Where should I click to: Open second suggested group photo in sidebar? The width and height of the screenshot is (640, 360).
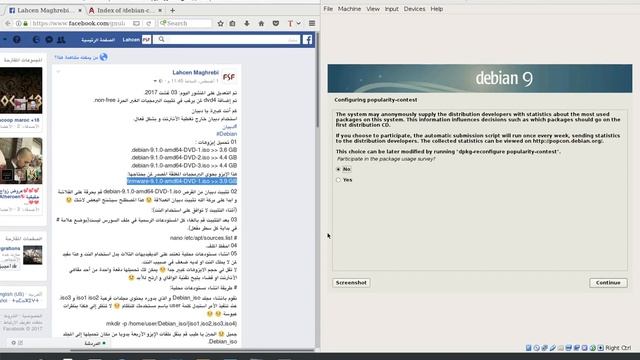point(21,161)
